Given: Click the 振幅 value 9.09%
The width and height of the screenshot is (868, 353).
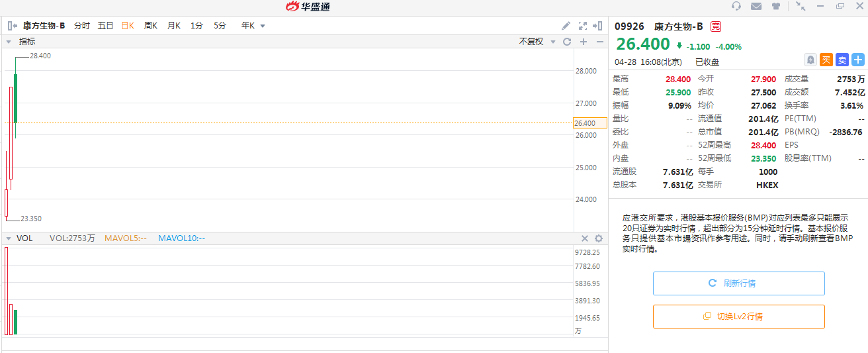Looking at the screenshot, I should pyautogui.click(x=679, y=105).
